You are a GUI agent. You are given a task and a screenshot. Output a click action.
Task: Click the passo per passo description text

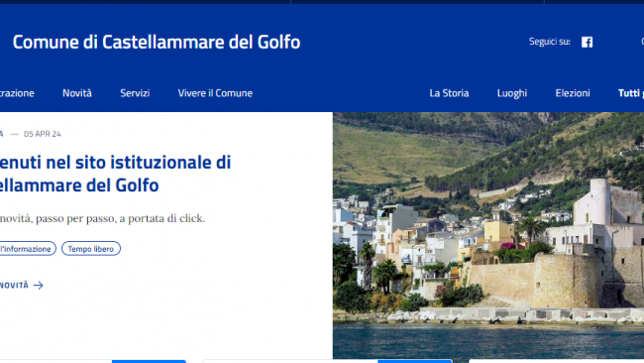[x=102, y=218]
